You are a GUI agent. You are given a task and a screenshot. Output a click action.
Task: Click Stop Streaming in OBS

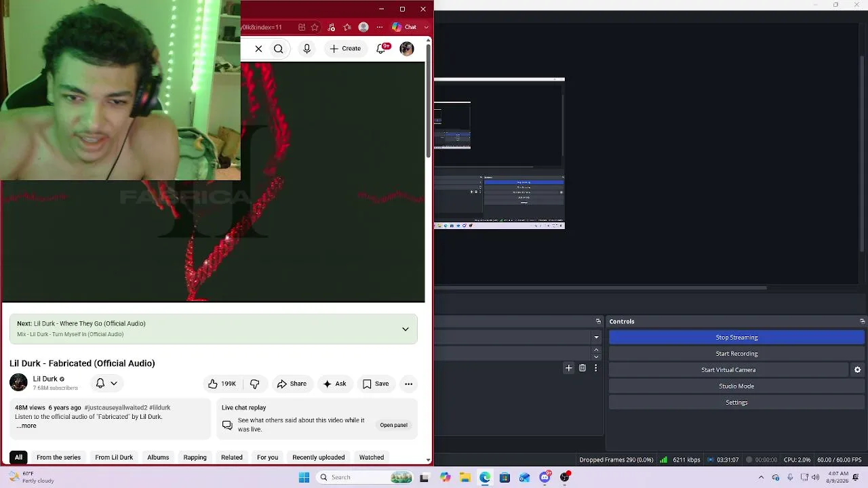coord(736,338)
